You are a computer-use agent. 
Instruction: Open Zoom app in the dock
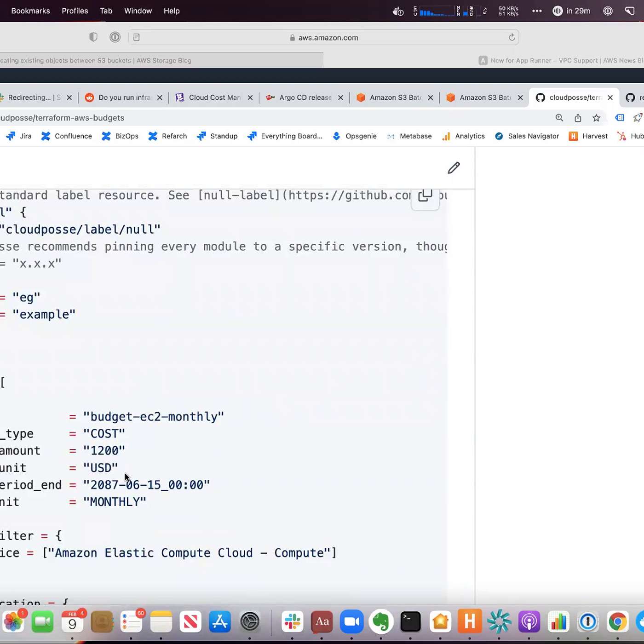tap(352, 622)
